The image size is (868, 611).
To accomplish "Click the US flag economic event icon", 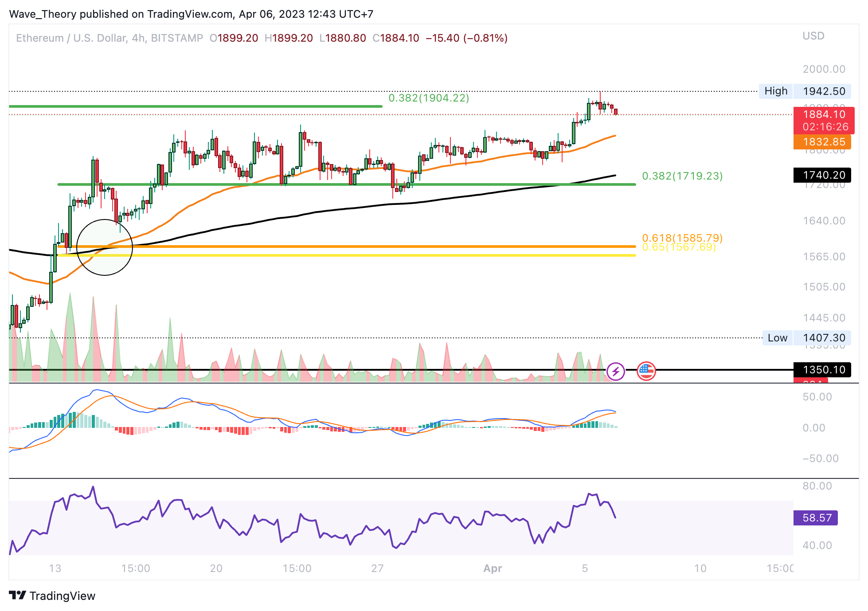I will [646, 371].
